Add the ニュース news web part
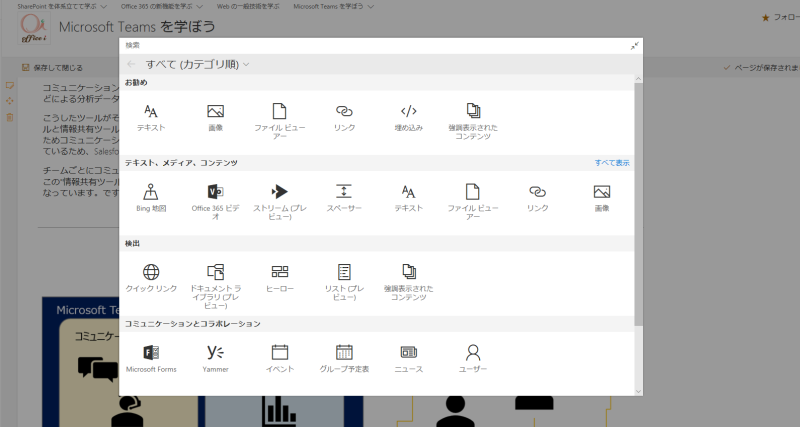This screenshot has width=800, height=427. coord(409,359)
